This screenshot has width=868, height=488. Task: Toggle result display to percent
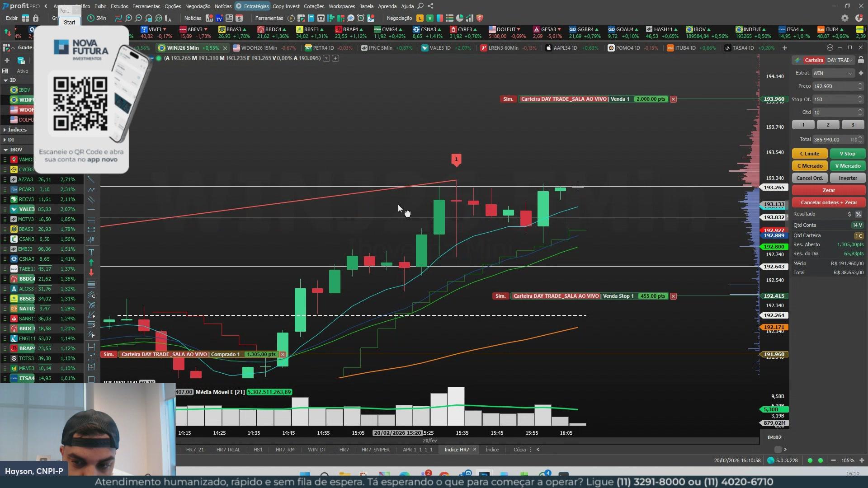click(x=858, y=214)
